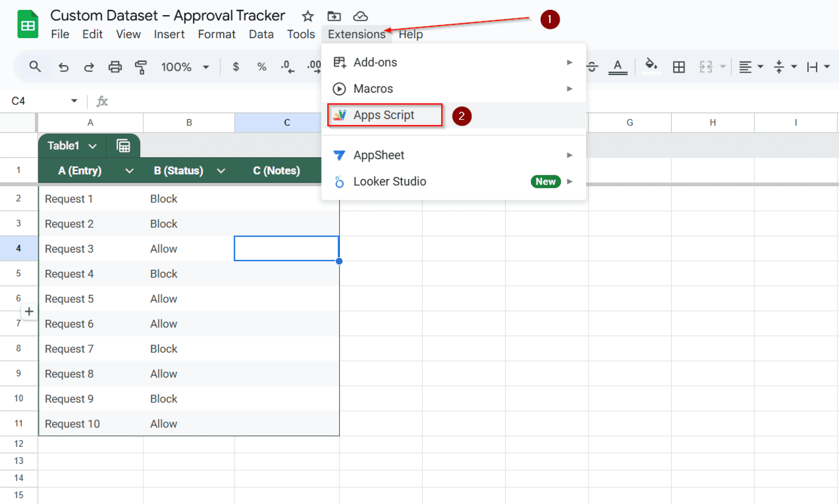
Task: Open the Borders icon
Action: (x=679, y=67)
